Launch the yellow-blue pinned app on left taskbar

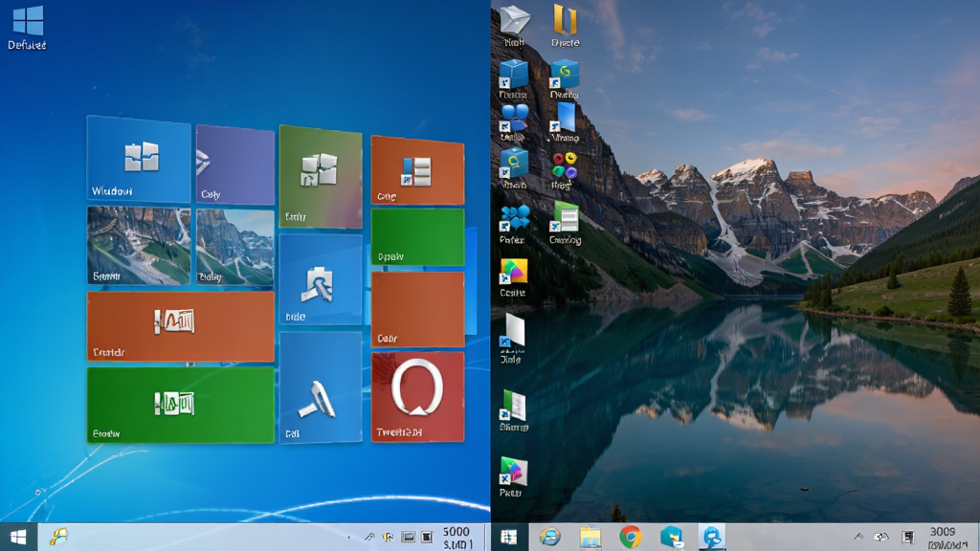[x=58, y=537]
